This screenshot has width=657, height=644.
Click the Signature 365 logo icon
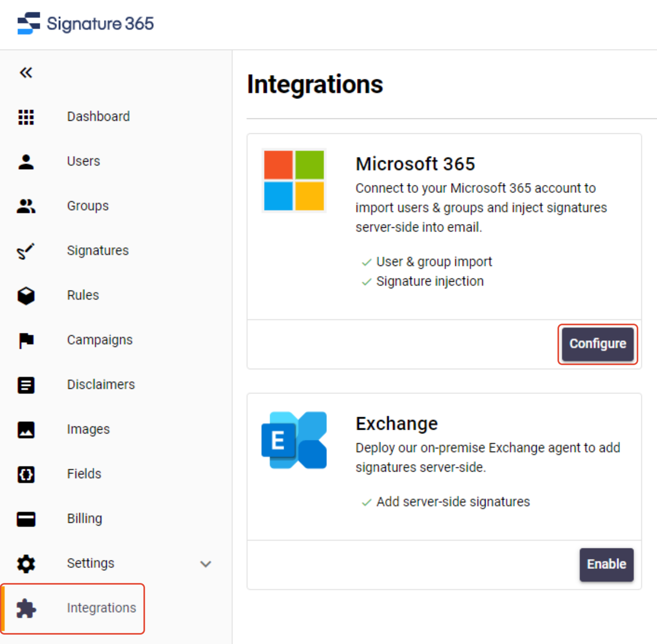29,23
